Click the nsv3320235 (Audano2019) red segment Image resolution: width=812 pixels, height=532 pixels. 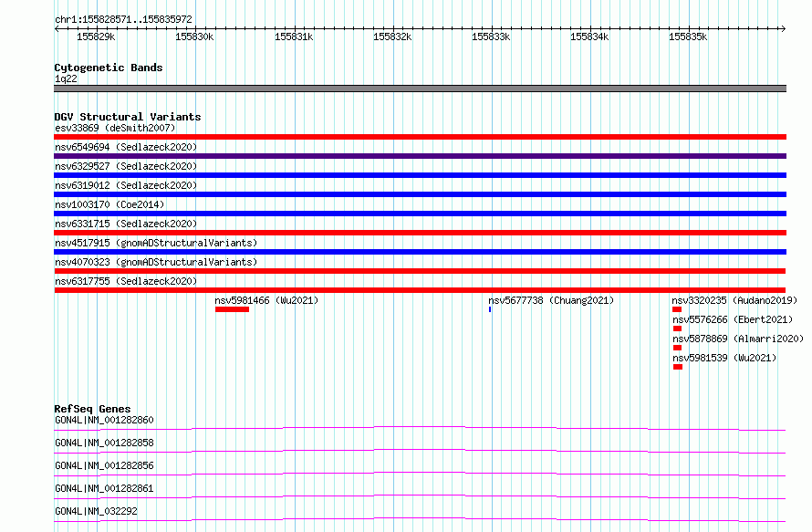(677, 309)
